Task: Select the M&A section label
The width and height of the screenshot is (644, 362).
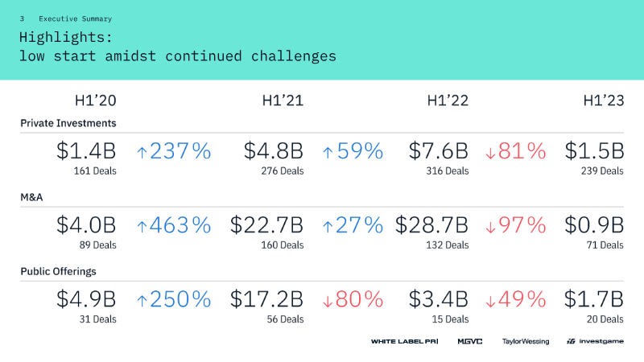Action: (32, 197)
